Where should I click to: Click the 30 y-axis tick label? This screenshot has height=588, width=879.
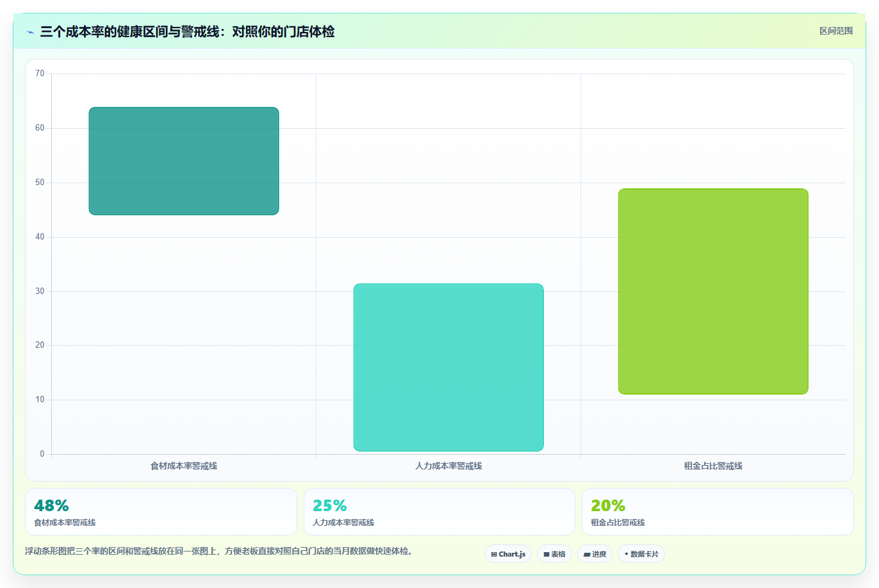(40, 291)
